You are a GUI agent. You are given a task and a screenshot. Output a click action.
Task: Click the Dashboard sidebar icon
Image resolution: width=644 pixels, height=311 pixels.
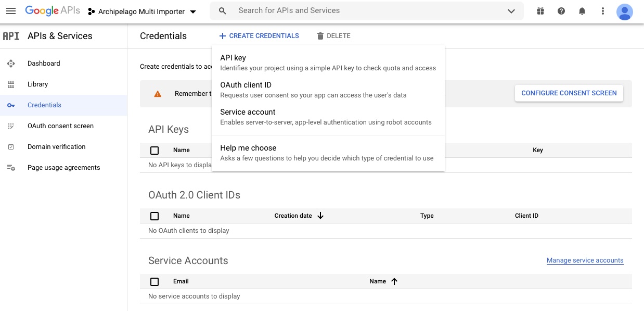[x=11, y=64]
